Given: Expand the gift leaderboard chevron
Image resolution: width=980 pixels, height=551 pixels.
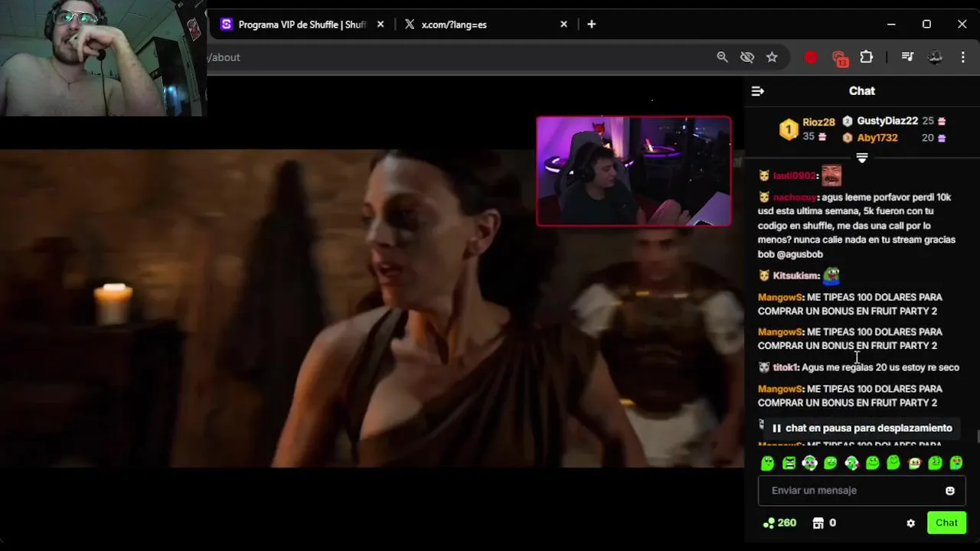Looking at the screenshot, I should coord(861,158).
